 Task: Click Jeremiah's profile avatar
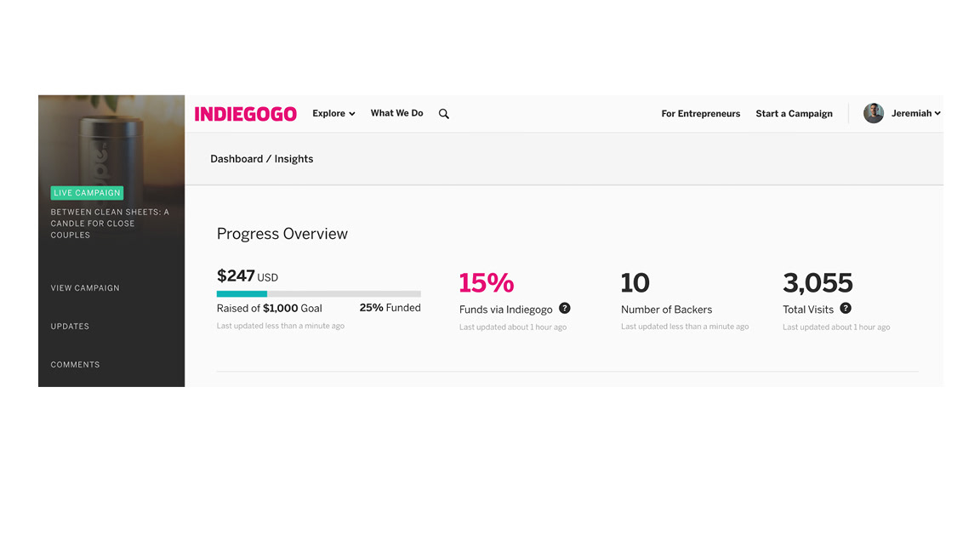click(873, 113)
